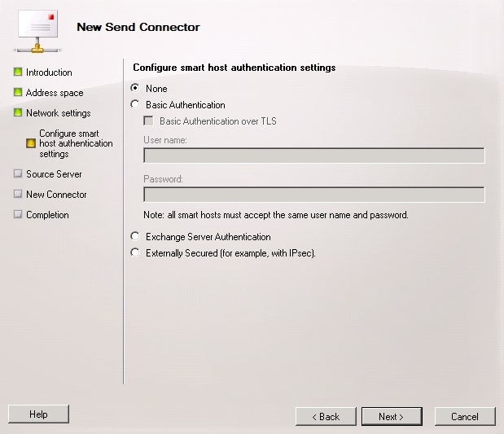Screen dimensions: 504x434
Task: Click the Completion step label
Action: point(47,215)
